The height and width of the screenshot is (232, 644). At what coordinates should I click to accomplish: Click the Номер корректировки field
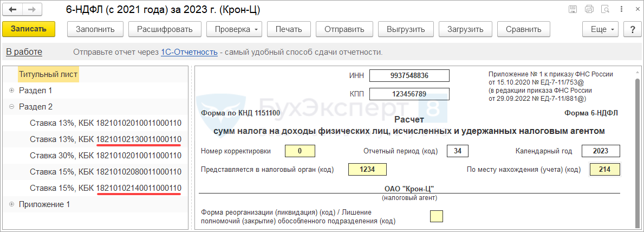[300, 151]
